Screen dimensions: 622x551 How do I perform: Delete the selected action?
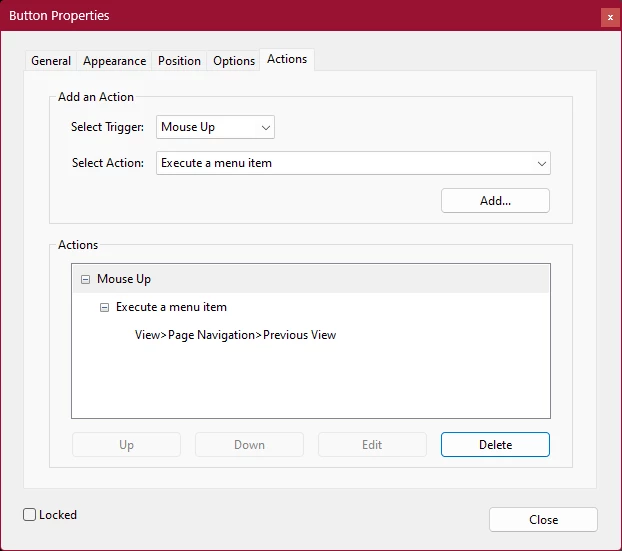[x=495, y=445]
